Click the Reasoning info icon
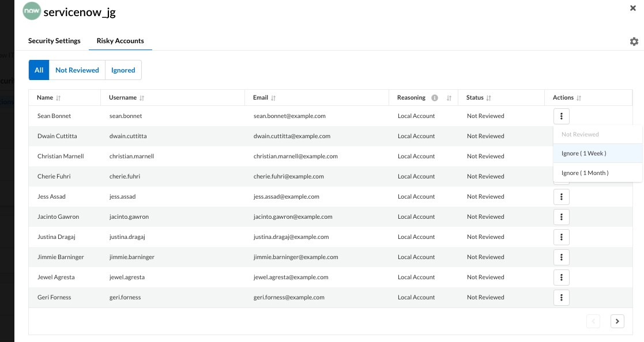 coord(435,98)
